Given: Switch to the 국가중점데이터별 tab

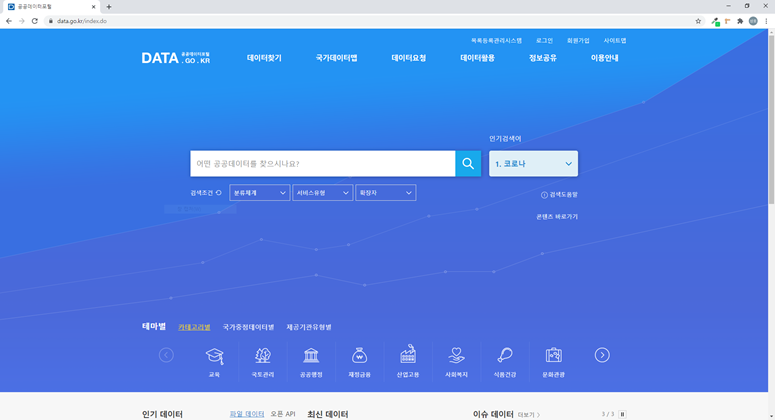Looking at the screenshot, I should click(248, 327).
